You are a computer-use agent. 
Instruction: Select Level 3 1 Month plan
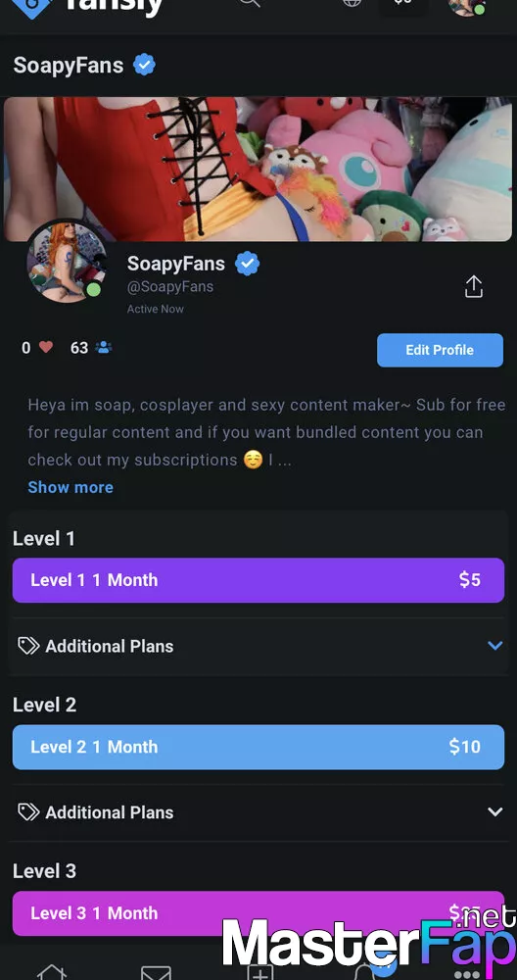(258, 913)
